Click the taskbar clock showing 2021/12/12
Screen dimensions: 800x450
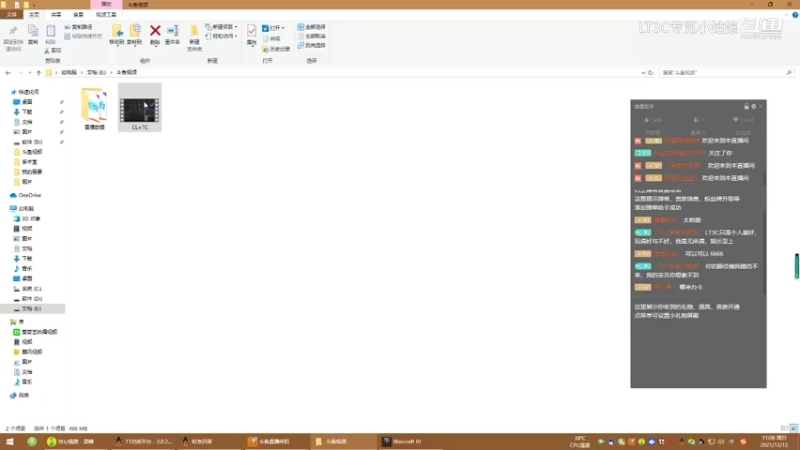click(774, 441)
